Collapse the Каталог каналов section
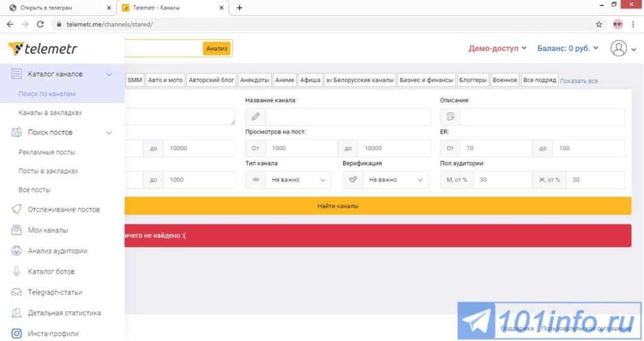Image resolution: width=644 pixels, height=341 pixels. [x=109, y=74]
